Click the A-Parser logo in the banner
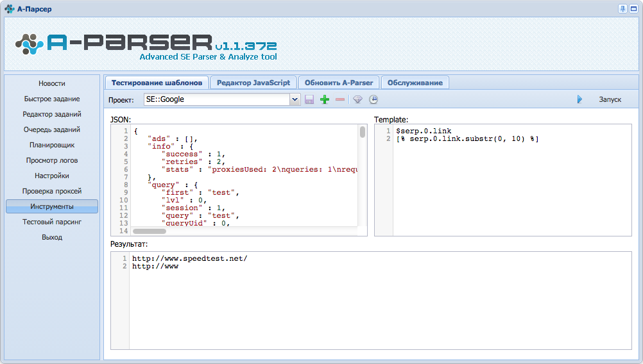This screenshot has height=364, width=643. point(146,46)
